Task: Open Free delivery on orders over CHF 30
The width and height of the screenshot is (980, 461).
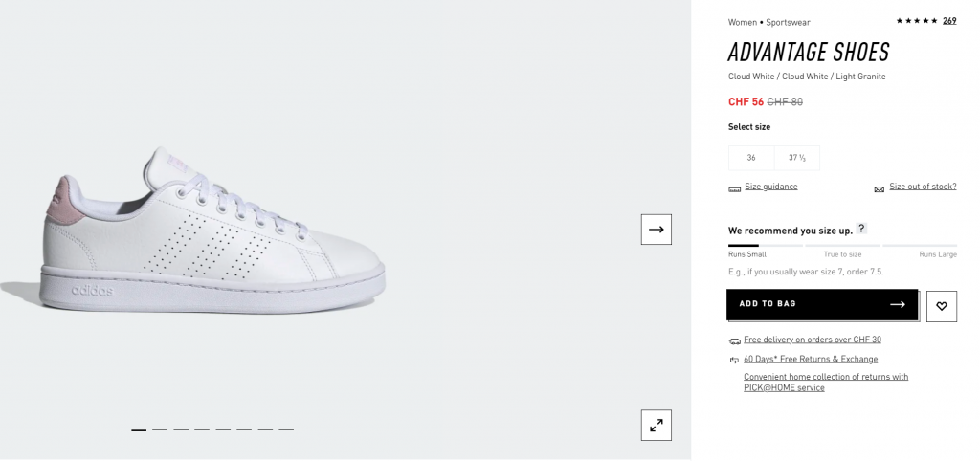Action: (813, 340)
